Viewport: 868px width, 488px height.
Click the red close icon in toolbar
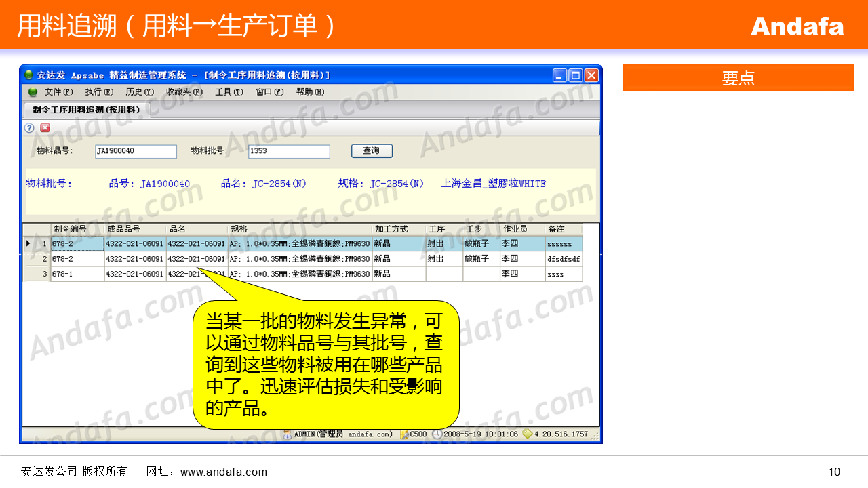(45, 127)
